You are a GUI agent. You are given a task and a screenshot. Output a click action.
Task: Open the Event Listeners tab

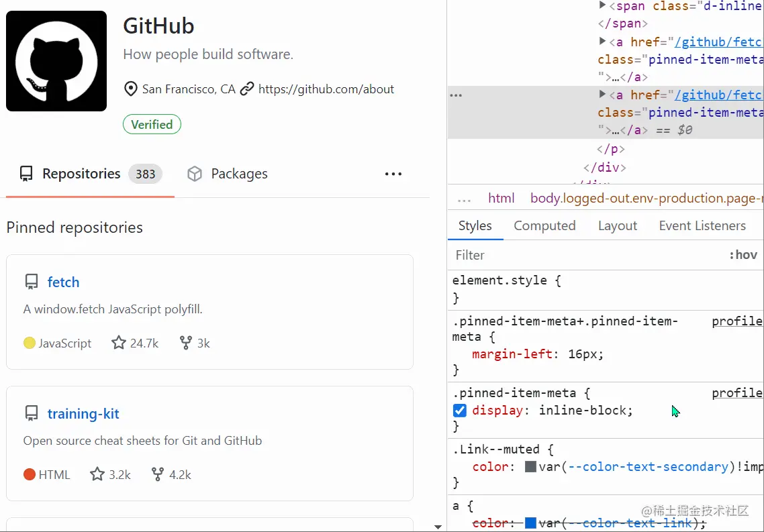coord(702,226)
